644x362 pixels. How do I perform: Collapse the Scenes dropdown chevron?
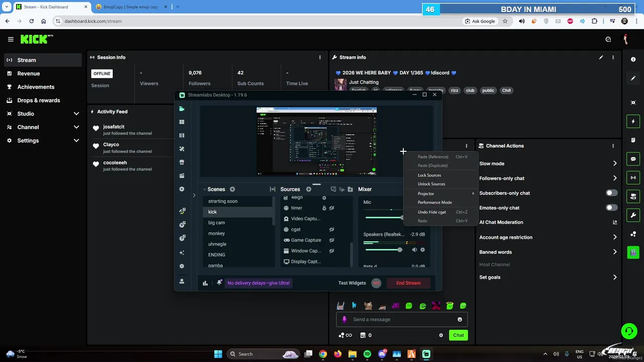204,190
